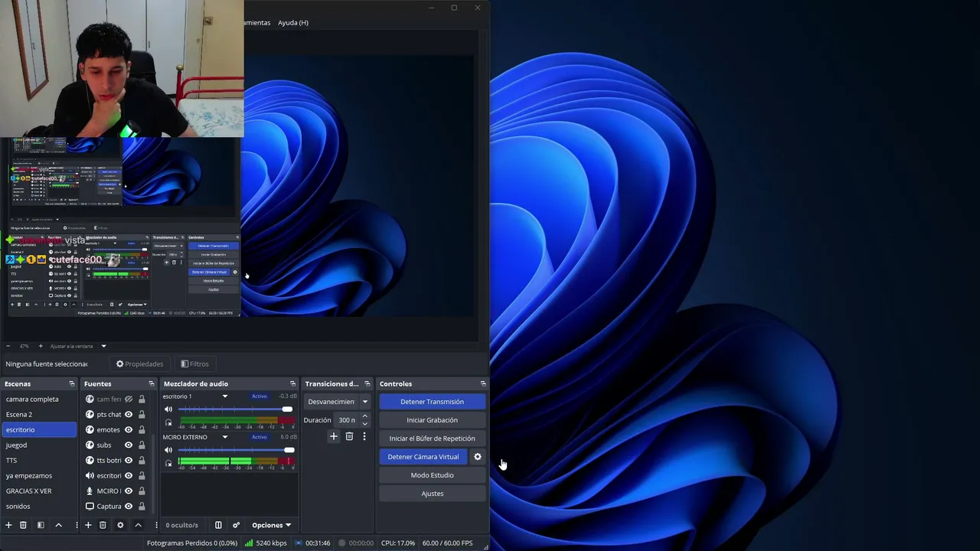Select the ya empezamos scene
This screenshot has height=551, width=980.
pos(38,475)
